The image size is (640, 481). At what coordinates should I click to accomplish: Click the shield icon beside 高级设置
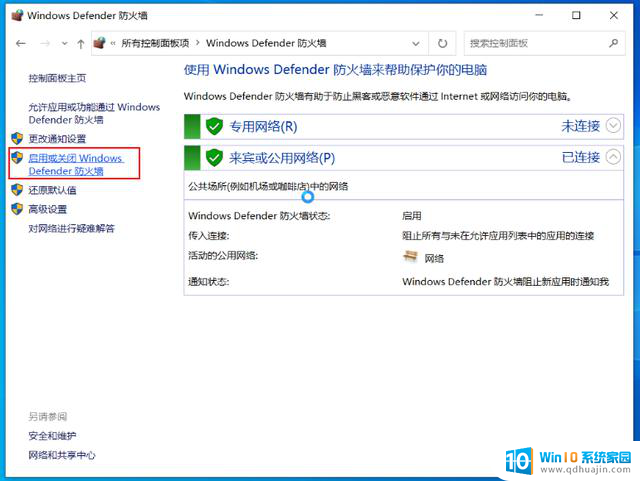coord(17,209)
